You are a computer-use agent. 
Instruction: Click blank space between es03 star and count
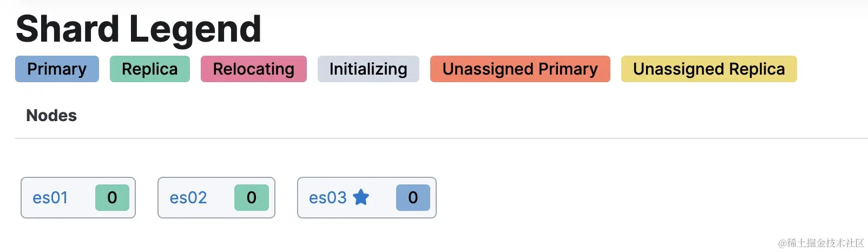pos(383,198)
